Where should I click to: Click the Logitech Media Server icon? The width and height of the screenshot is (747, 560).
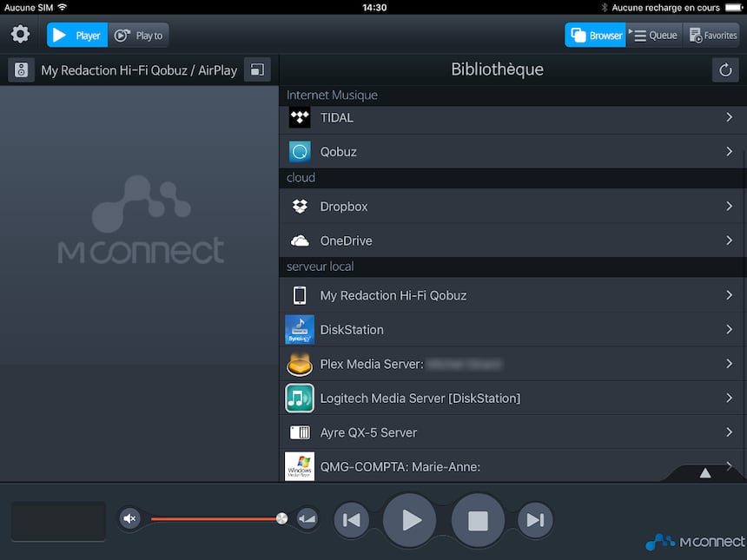300,399
